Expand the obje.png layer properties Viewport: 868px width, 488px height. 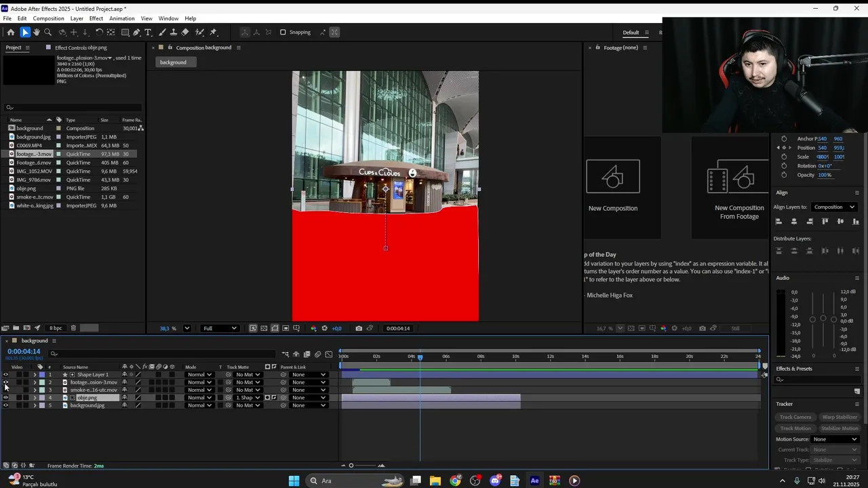[35, 398]
